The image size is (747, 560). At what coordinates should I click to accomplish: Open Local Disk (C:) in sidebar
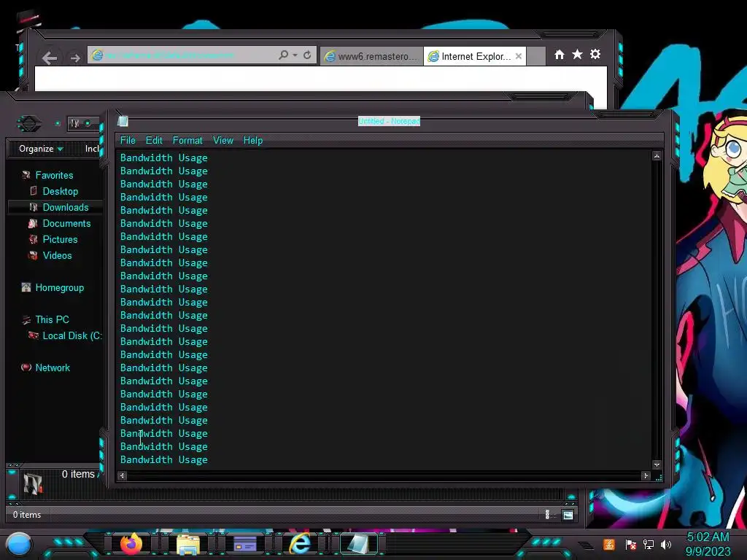pos(71,335)
